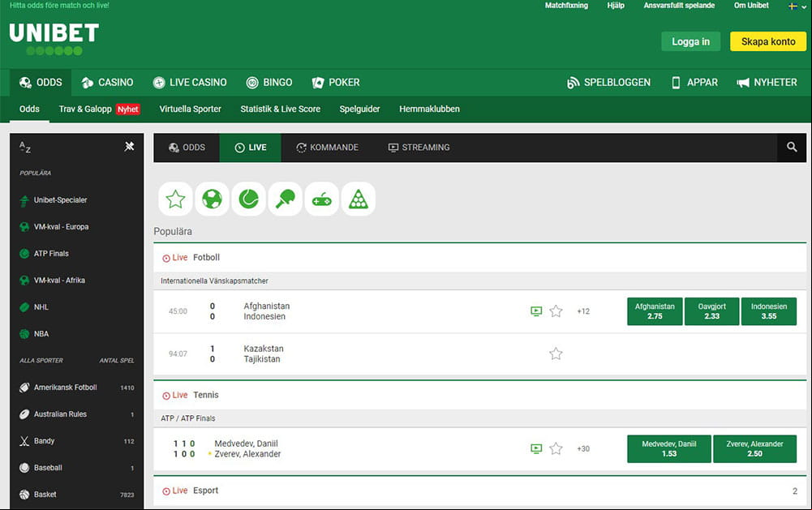Favorite the Afghanistan vs Indonesien match
The height and width of the screenshot is (510, 812).
point(556,311)
